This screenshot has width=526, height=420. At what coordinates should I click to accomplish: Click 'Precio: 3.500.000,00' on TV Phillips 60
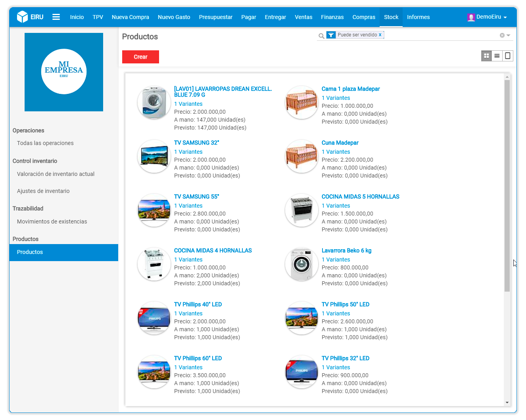(200, 375)
